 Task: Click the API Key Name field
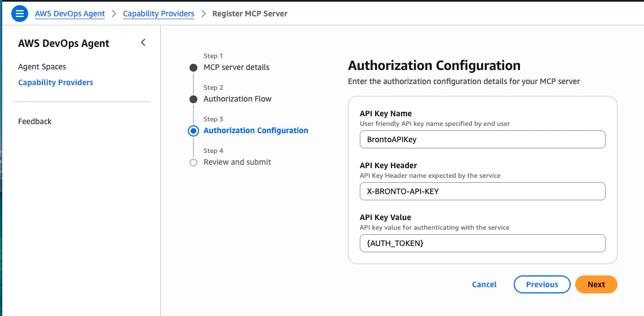click(483, 139)
